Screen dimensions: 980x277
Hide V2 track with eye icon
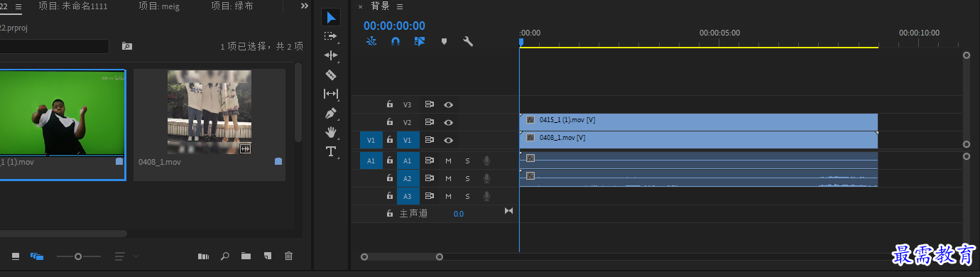[449, 122]
